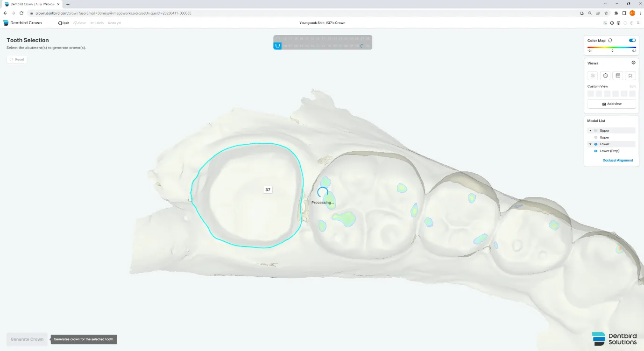Click the Generate Crown button
The image size is (644, 351).
(27, 339)
